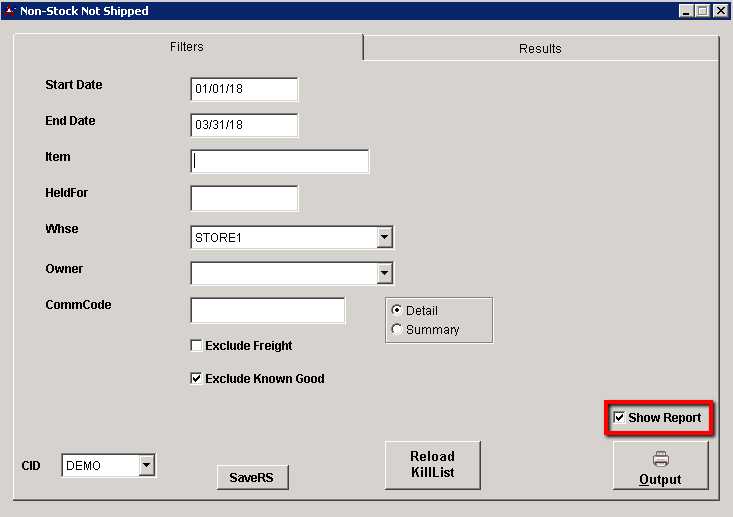Toggle the Show Report checkbox

619,417
